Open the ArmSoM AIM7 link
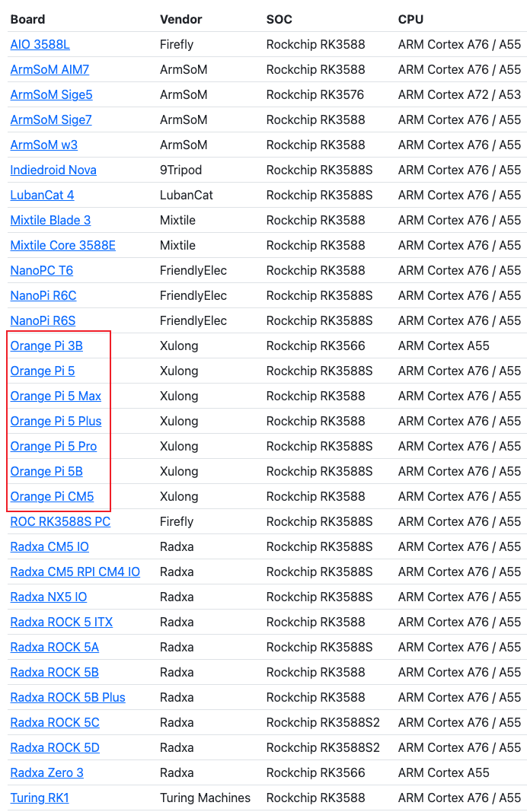 [x=50, y=69]
